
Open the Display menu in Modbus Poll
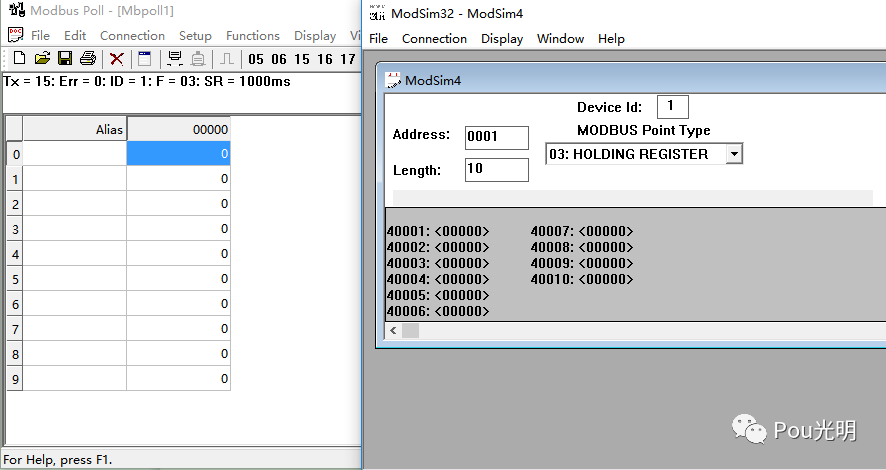315,36
